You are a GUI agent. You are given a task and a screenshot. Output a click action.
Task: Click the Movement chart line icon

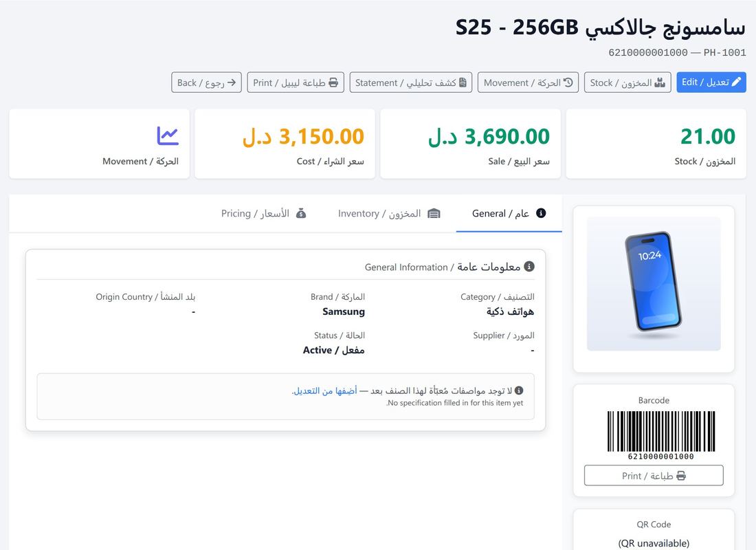(x=168, y=135)
